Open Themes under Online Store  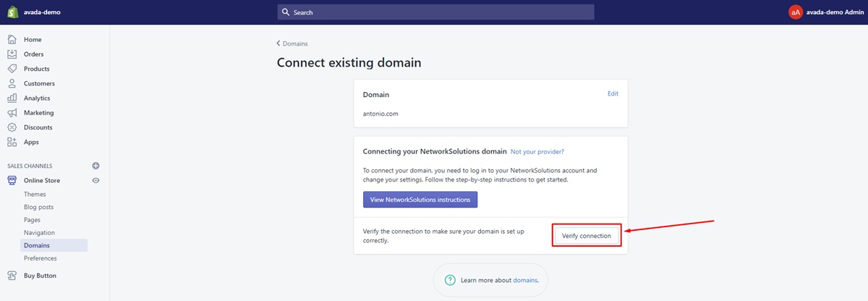coord(35,194)
